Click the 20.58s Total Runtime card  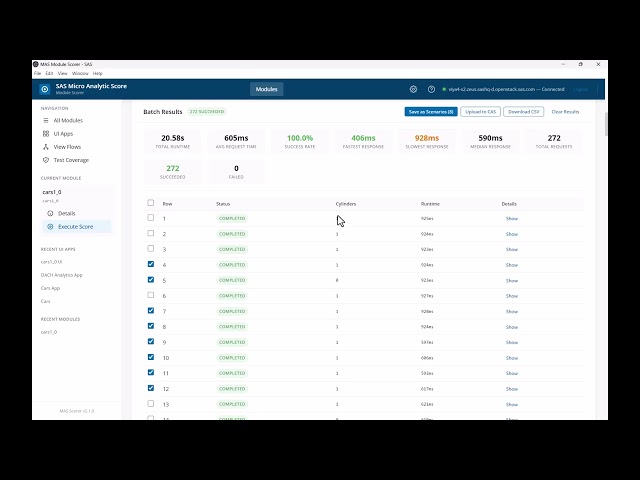pos(173,141)
